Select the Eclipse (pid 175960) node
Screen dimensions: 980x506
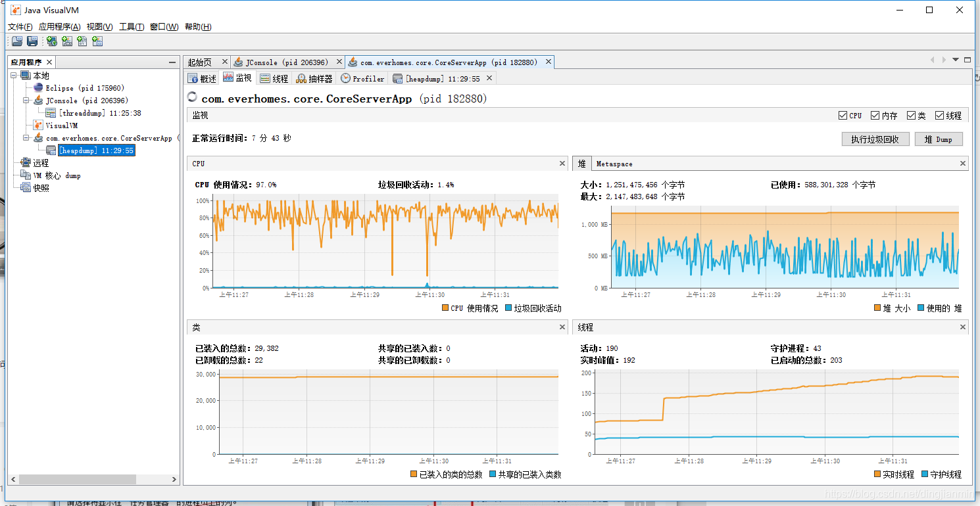(x=84, y=88)
